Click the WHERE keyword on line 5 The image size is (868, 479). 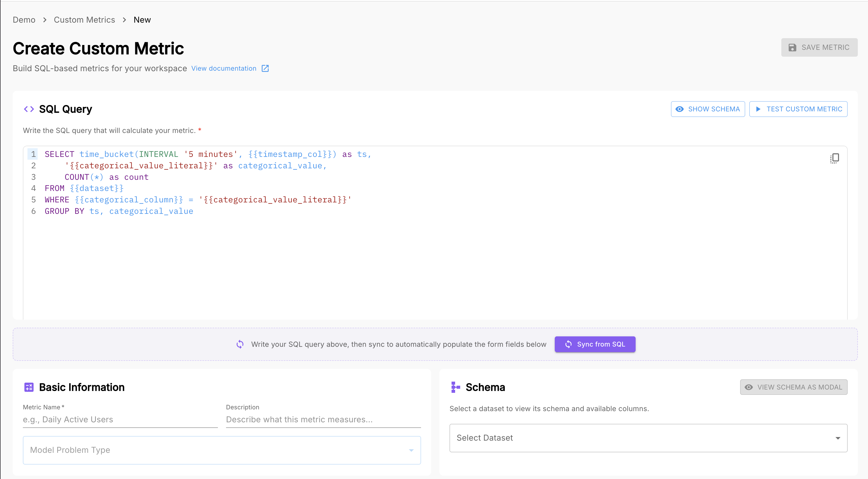[57, 200]
